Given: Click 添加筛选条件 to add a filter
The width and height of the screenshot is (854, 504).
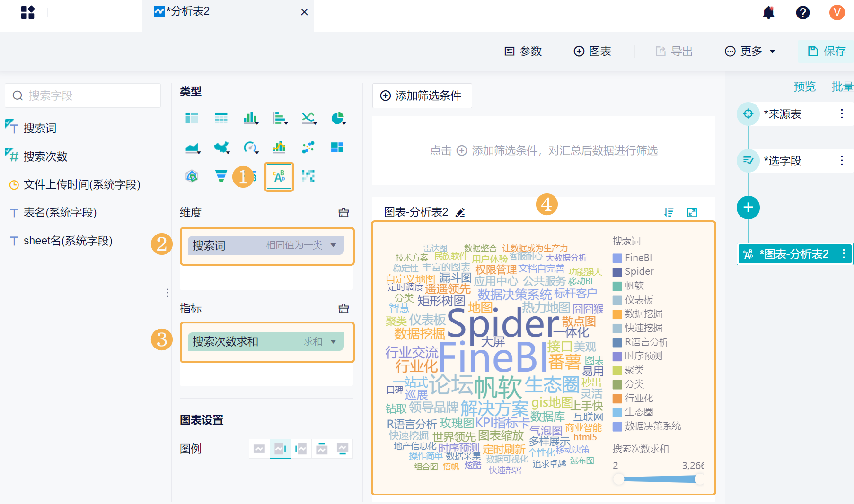Looking at the screenshot, I should (x=422, y=96).
